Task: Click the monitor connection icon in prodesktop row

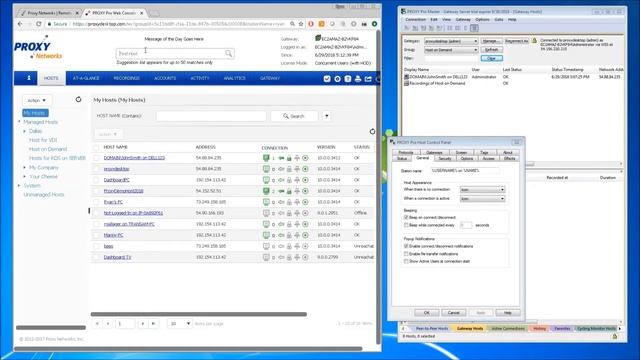Action: click(266, 169)
